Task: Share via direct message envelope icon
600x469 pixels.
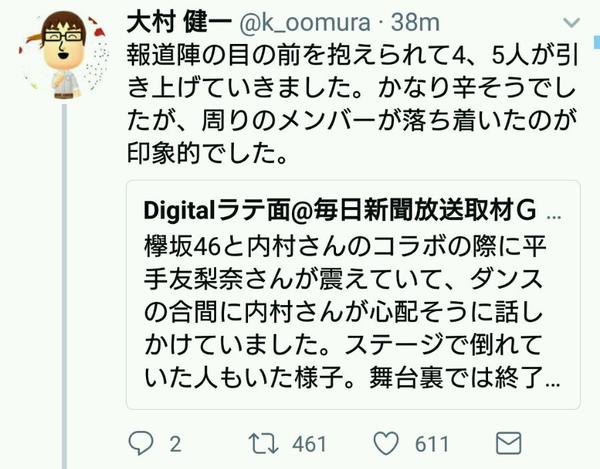Action: [509, 443]
